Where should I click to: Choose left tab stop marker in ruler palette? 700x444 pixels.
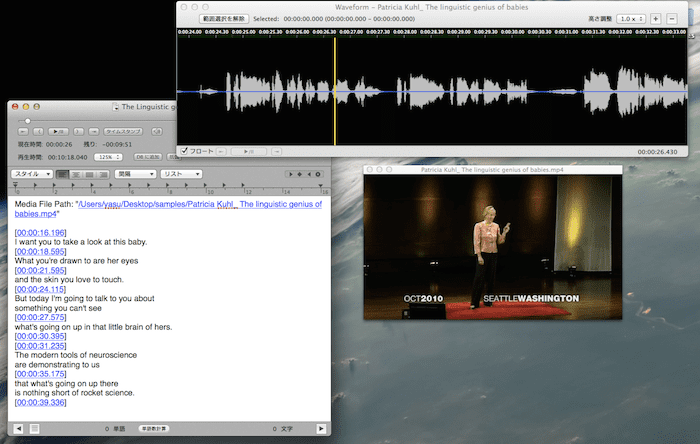[x=291, y=174]
